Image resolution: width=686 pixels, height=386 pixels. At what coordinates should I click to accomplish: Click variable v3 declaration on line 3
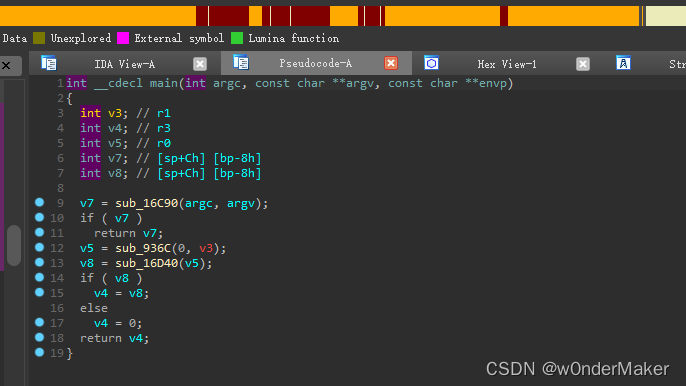pos(115,113)
